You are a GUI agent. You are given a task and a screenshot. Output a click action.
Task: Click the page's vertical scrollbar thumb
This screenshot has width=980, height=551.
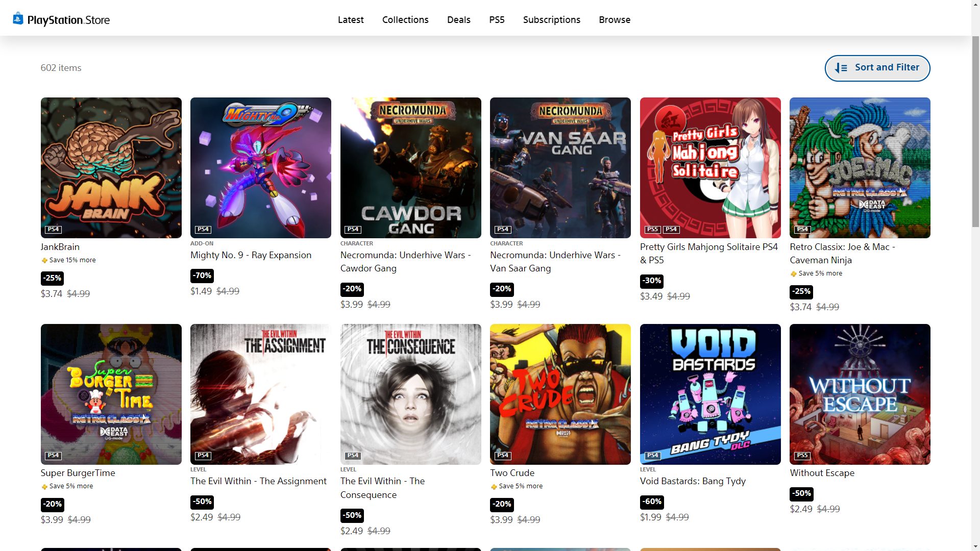[975, 132]
